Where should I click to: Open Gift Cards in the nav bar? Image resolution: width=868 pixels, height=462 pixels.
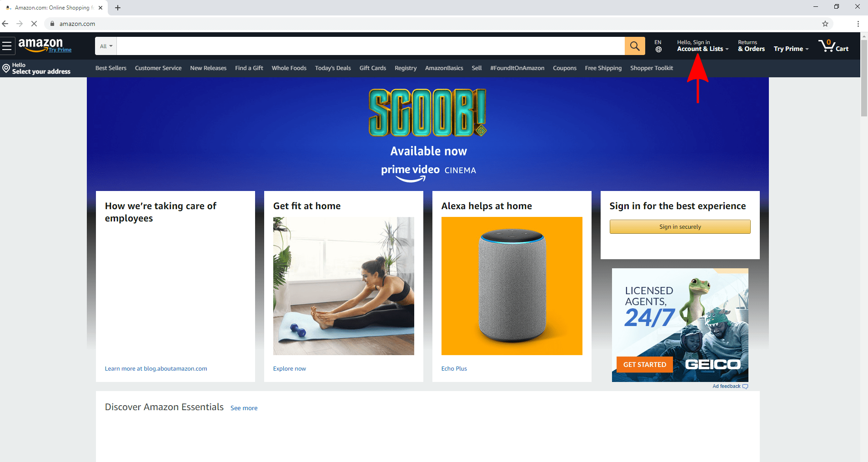click(373, 68)
